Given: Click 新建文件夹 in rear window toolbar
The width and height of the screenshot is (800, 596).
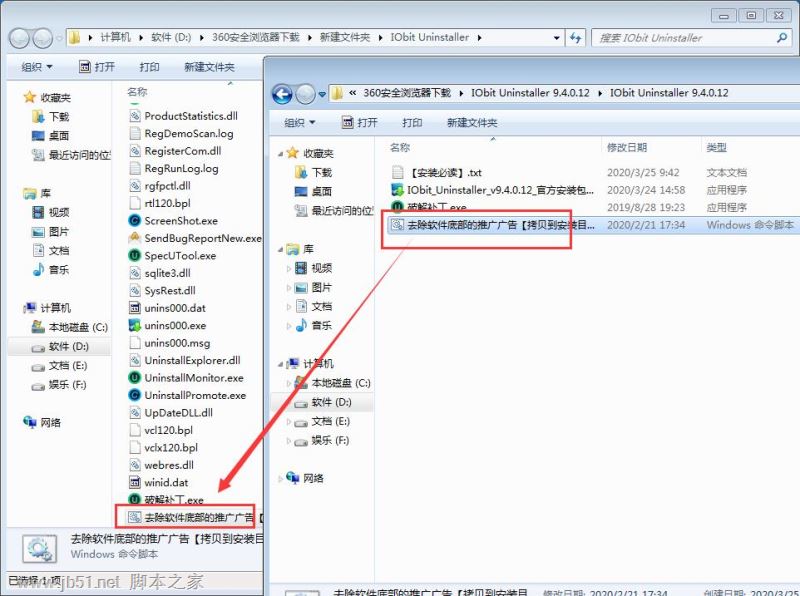Looking at the screenshot, I should (209, 67).
